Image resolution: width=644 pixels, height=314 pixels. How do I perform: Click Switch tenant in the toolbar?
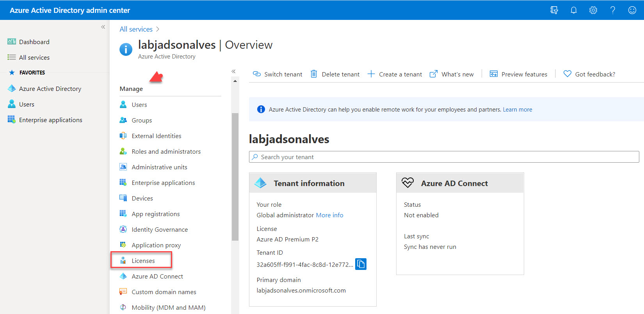click(278, 74)
